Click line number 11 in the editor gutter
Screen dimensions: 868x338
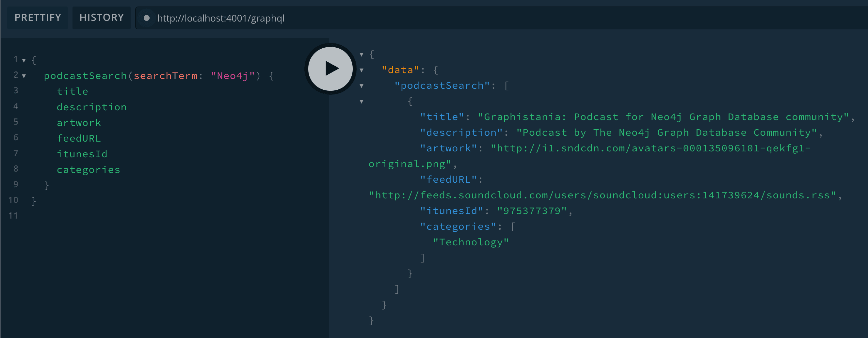tap(13, 215)
